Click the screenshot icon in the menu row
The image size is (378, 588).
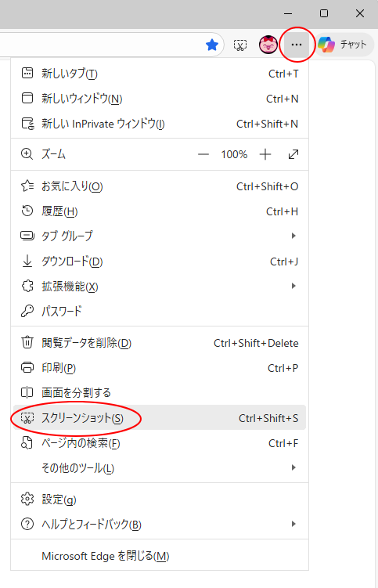(x=27, y=418)
